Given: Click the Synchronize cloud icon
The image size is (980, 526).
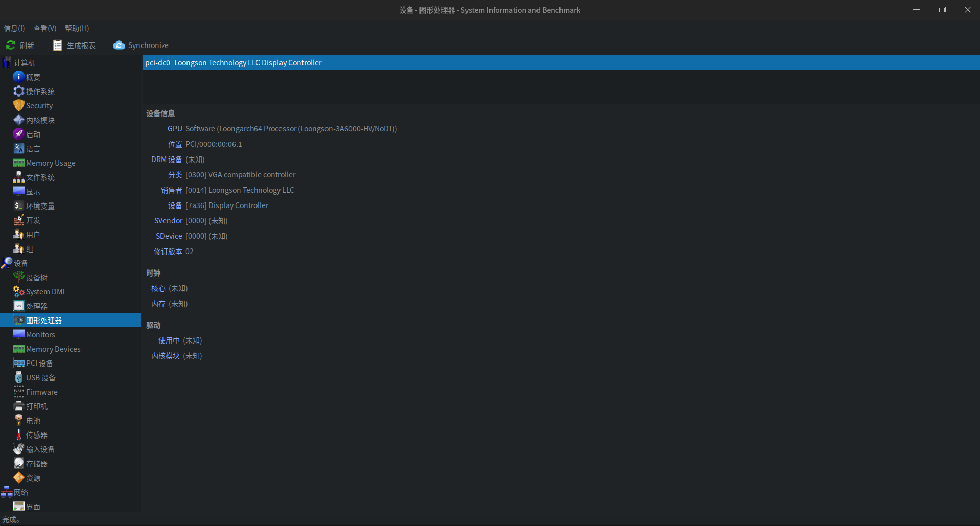Looking at the screenshot, I should click(119, 45).
